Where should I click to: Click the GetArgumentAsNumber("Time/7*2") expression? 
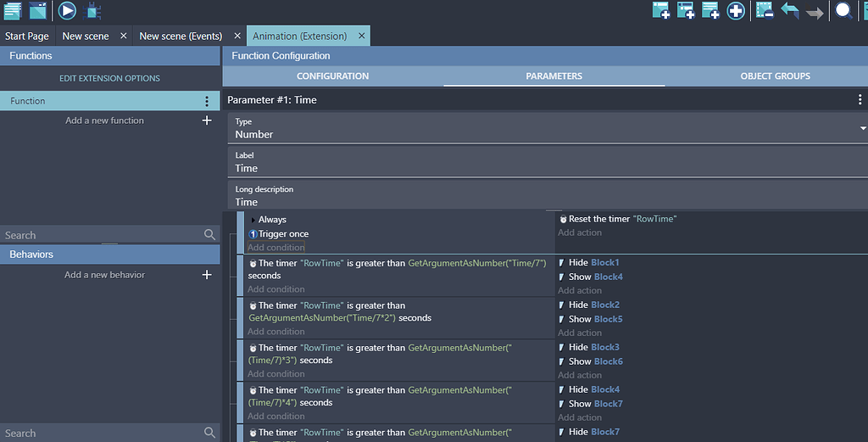pyautogui.click(x=322, y=318)
